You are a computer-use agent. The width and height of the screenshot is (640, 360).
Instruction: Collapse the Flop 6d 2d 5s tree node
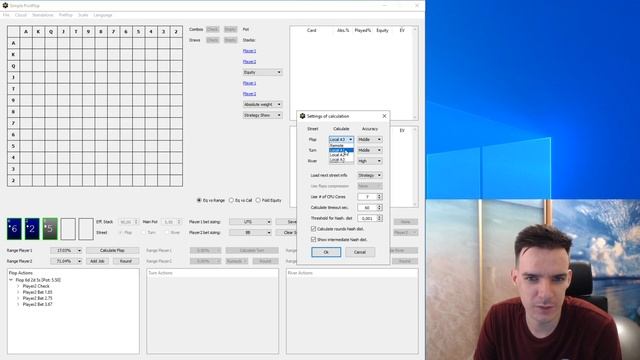(11, 280)
